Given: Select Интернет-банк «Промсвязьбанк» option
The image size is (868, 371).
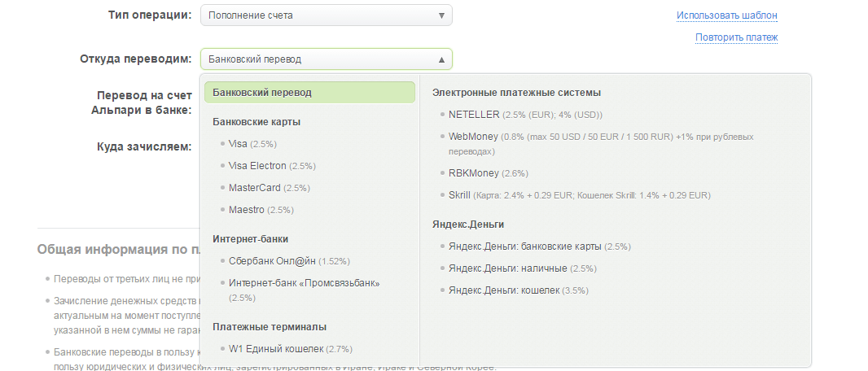Looking at the screenshot, I should 305,290.
